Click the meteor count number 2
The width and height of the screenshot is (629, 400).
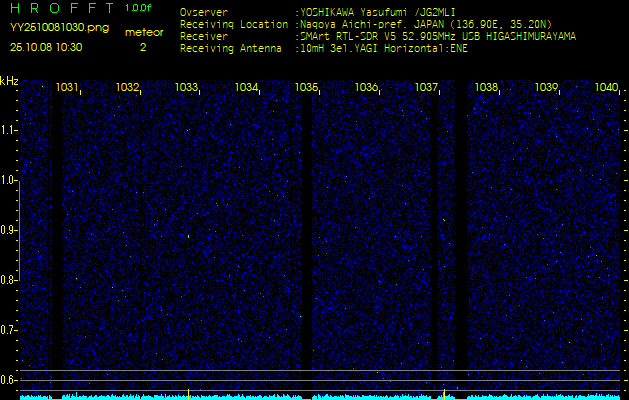click(x=143, y=47)
